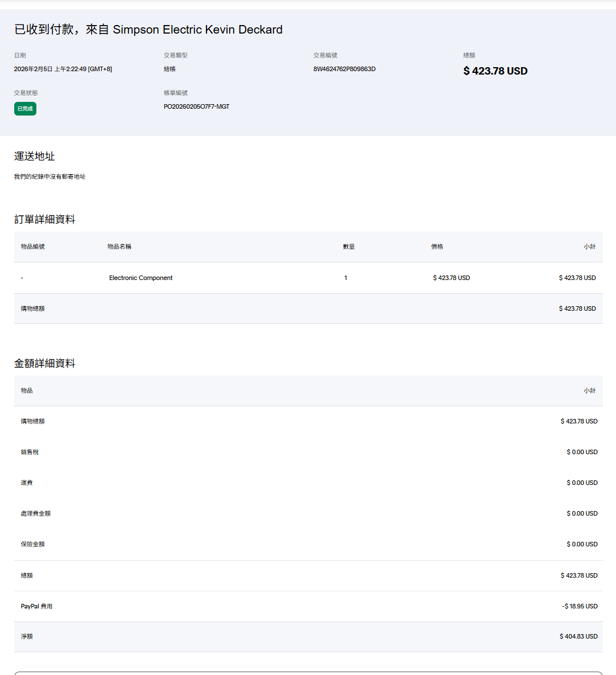Click the payment received heading from Simpson Electric

click(148, 30)
